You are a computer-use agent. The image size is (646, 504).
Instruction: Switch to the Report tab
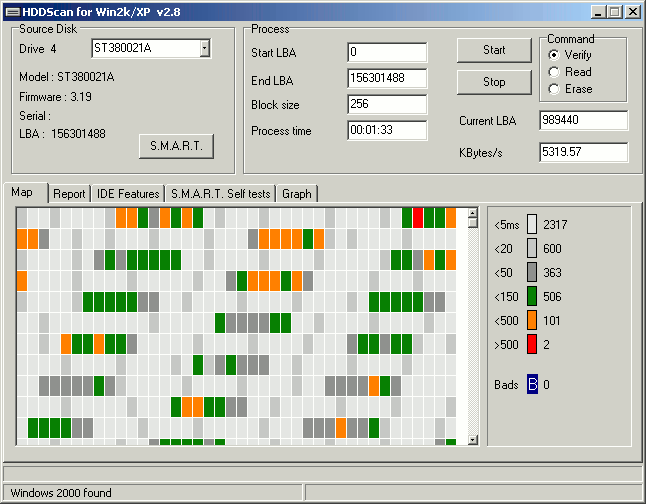[69, 194]
